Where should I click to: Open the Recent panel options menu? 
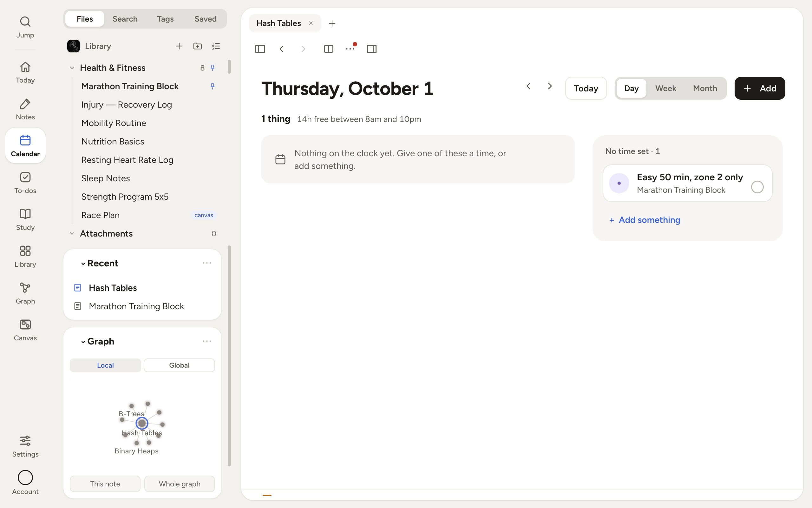tap(207, 263)
